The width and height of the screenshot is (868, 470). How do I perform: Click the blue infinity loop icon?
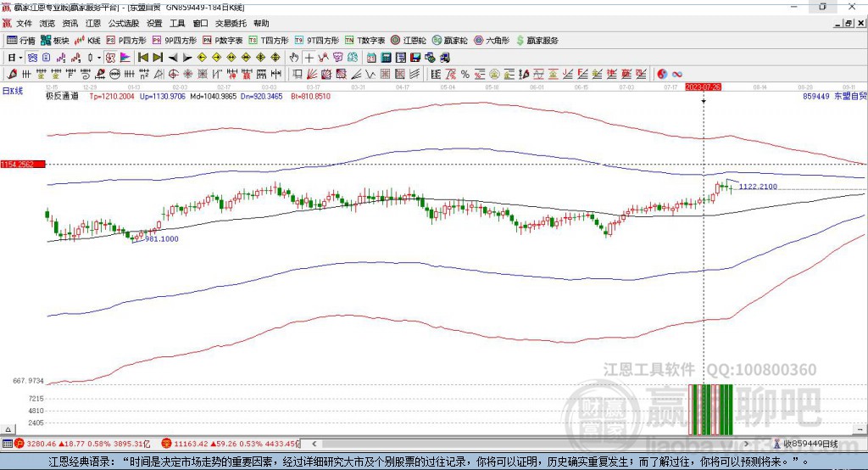pyautogui.click(x=677, y=74)
